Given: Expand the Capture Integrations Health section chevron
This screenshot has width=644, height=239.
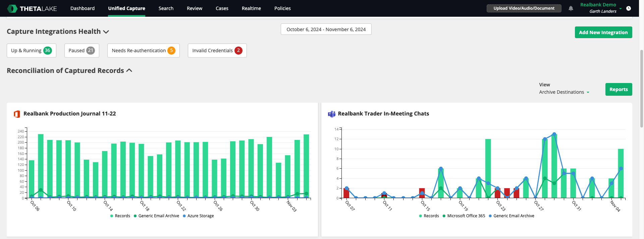Looking at the screenshot, I should coord(106,32).
